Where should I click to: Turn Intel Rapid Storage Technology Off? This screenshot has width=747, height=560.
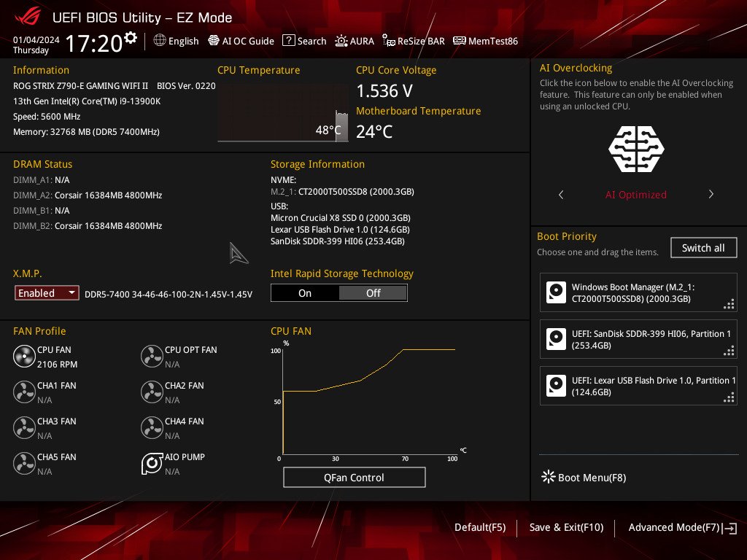373,293
